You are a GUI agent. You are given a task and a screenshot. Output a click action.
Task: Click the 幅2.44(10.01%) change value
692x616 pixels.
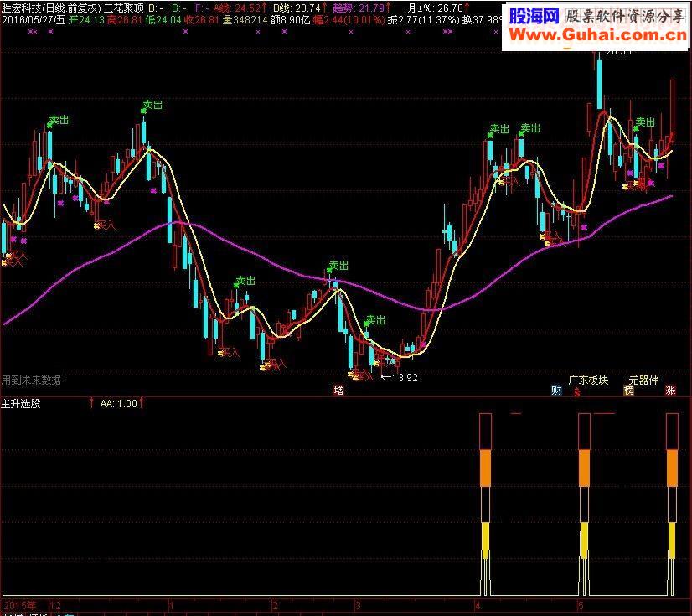pos(349,20)
